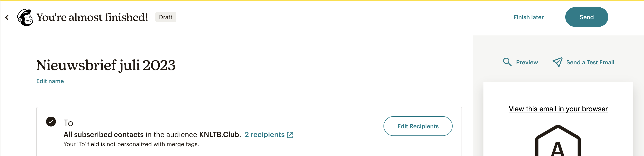The height and width of the screenshot is (156, 644).
Task: Open View this email in your browser
Action: (558, 109)
